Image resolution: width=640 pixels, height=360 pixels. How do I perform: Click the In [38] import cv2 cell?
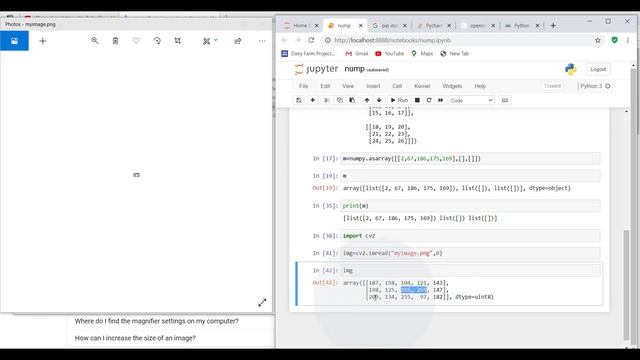(470, 236)
